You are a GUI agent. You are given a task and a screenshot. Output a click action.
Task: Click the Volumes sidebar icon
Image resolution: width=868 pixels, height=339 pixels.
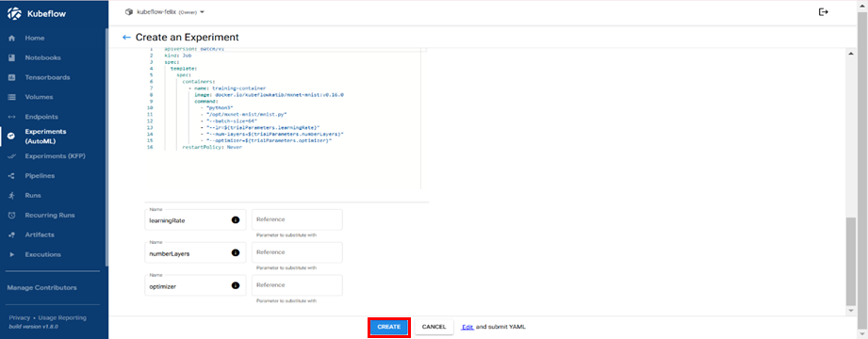coord(11,97)
